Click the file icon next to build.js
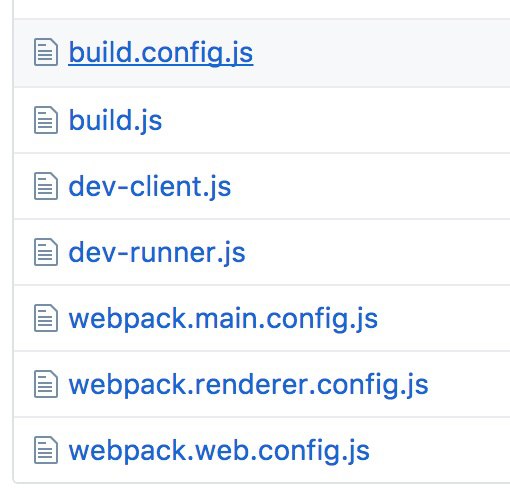 click(x=46, y=120)
